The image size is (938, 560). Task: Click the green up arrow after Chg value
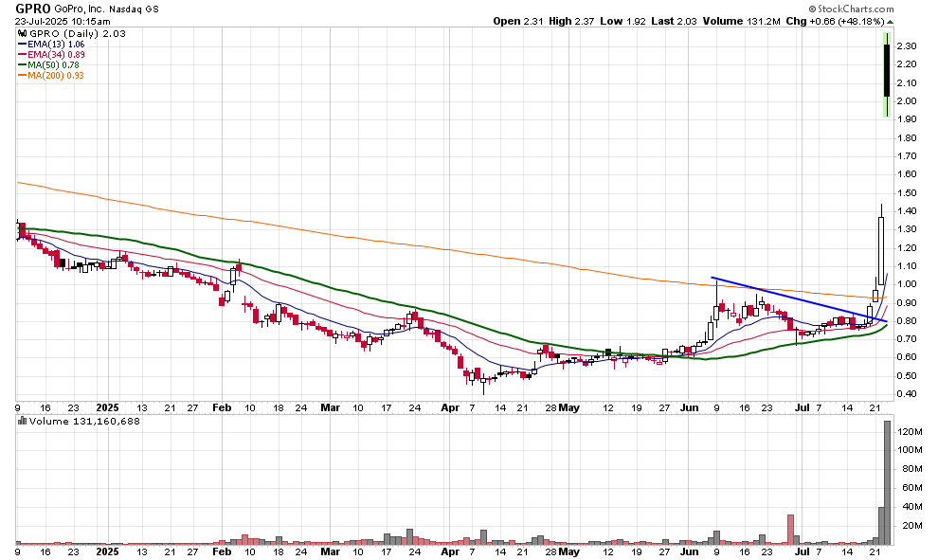(x=890, y=22)
